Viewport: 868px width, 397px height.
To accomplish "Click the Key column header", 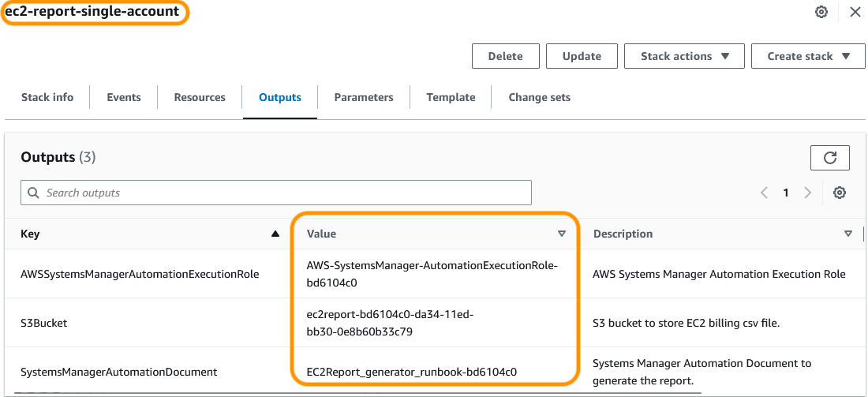I will tap(30, 234).
